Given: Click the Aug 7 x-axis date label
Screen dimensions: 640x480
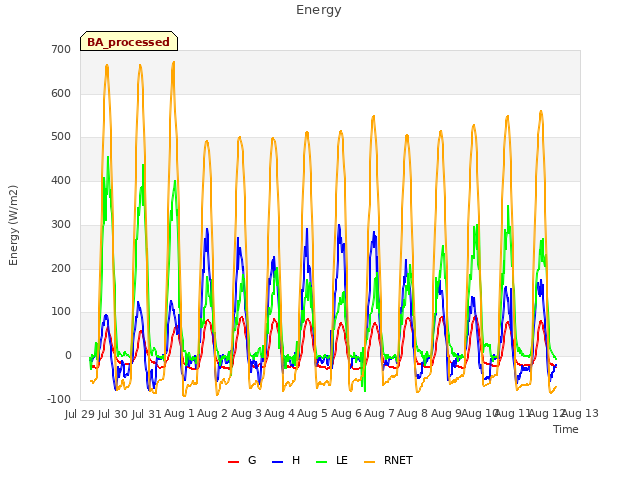Looking at the screenshot, I should [x=379, y=413].
